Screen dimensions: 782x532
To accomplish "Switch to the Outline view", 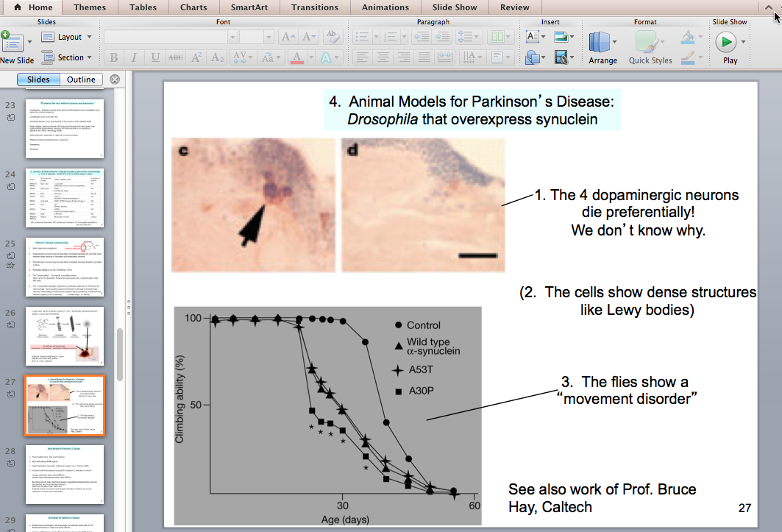I will (x=81, y=79).
